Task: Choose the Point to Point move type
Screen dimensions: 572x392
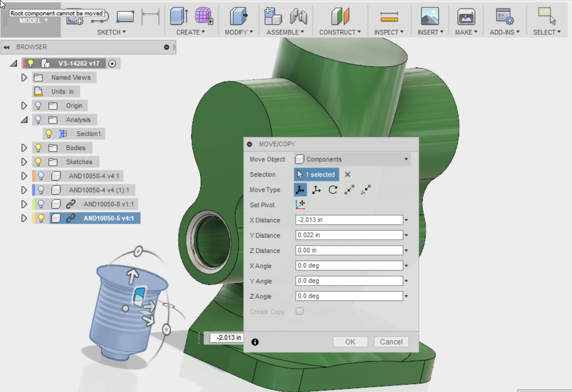Action: 349,190
